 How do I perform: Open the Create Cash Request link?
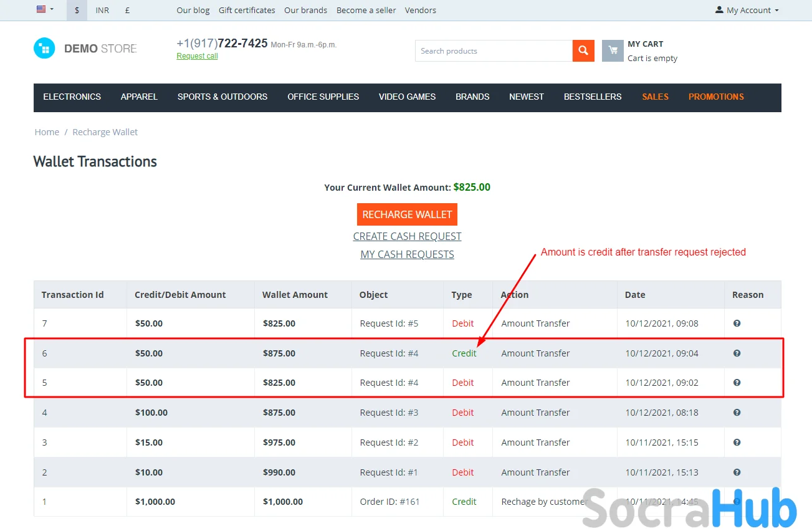407,237
